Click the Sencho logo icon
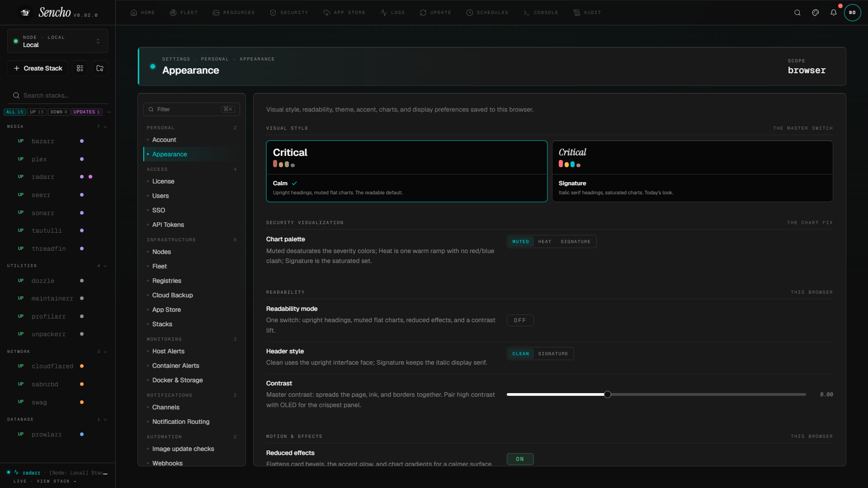The width and height of the screenshot is (868, 488). [25, 13]
